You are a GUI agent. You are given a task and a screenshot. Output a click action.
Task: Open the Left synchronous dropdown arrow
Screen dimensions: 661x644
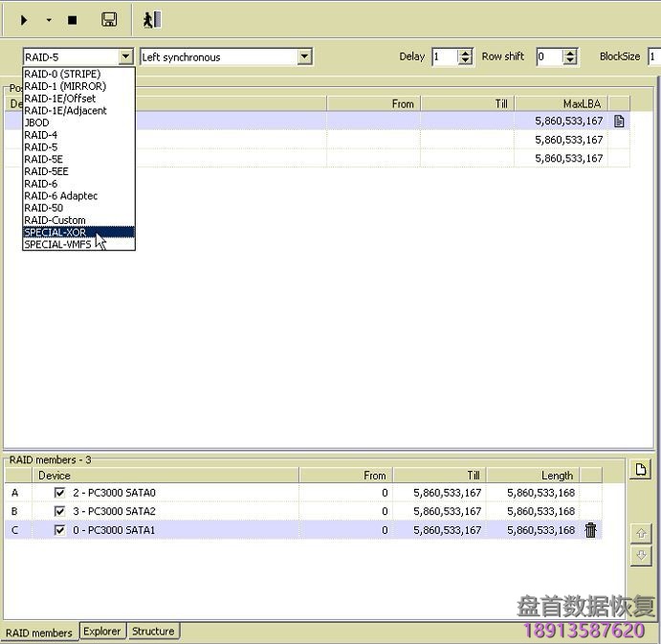click(x=304, y=56)
